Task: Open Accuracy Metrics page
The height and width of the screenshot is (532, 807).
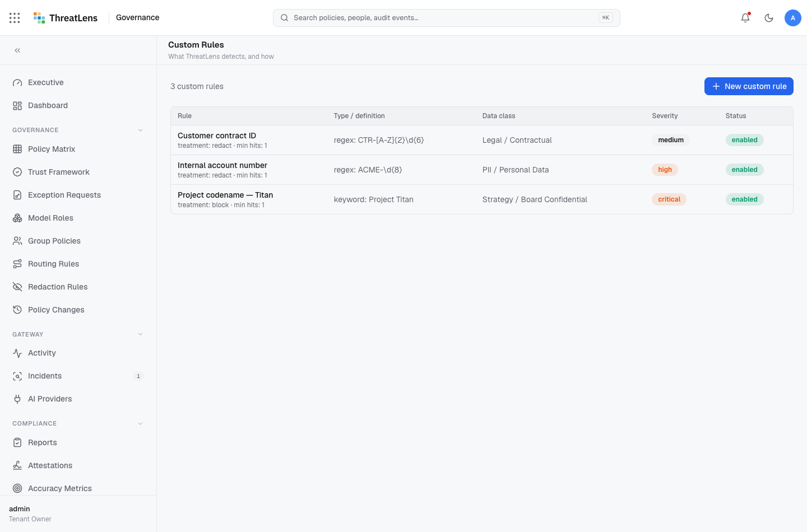Action: pos(78,489)
